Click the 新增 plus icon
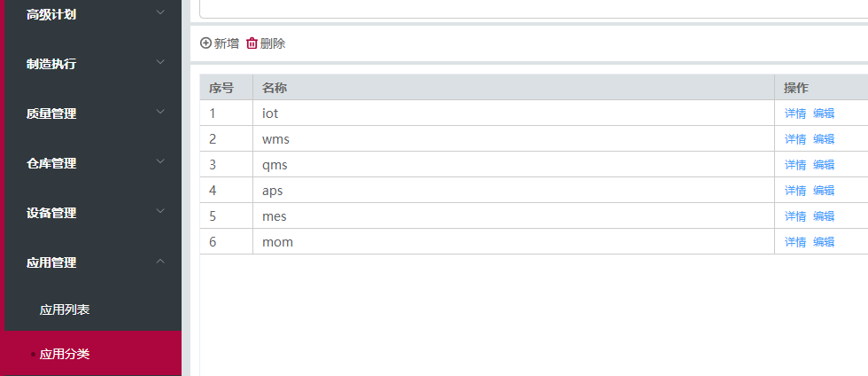This screenshot has height=376, width=868. point(206,43)
